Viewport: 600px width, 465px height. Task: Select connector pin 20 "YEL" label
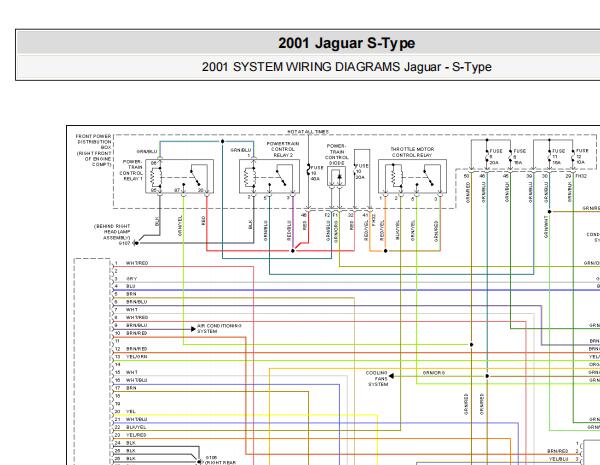[130, 411]
